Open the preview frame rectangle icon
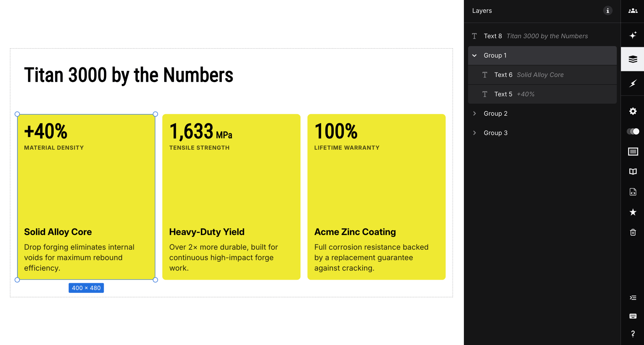The width and height of the screenshot is (644, 345). point(633,151)
